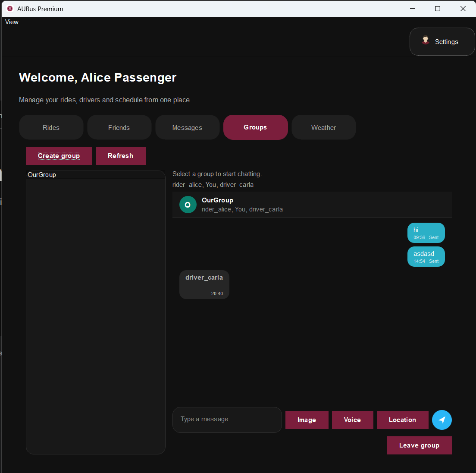Click 'Select a group to start chatting.' text
476x473 pixels.
click(x=217, y=174)
